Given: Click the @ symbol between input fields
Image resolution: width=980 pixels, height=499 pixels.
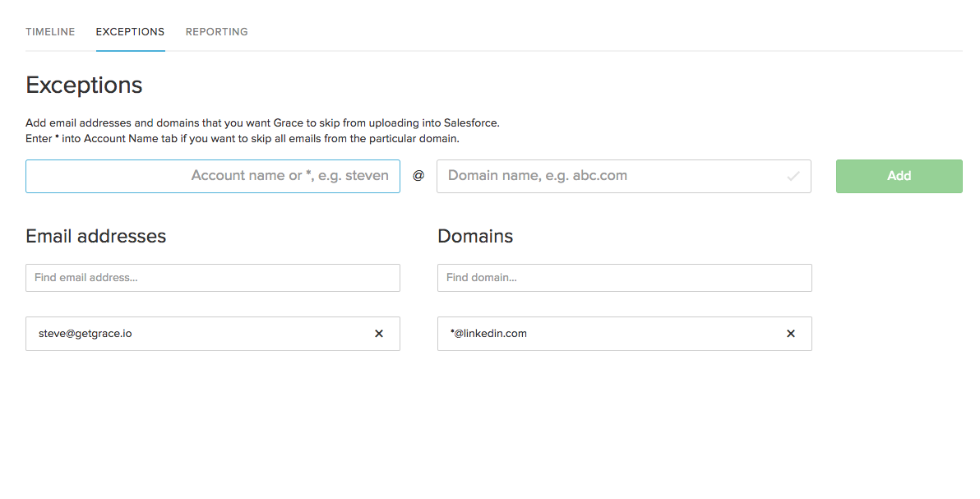Looking at the screenshot, I should point(418,176).
